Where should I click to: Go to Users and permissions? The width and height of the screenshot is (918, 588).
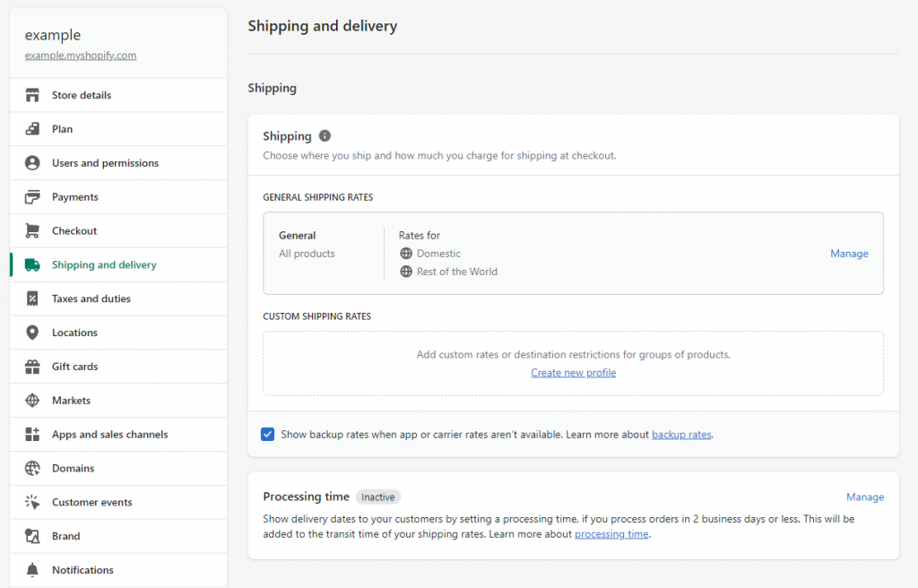(x=105, y=163)
